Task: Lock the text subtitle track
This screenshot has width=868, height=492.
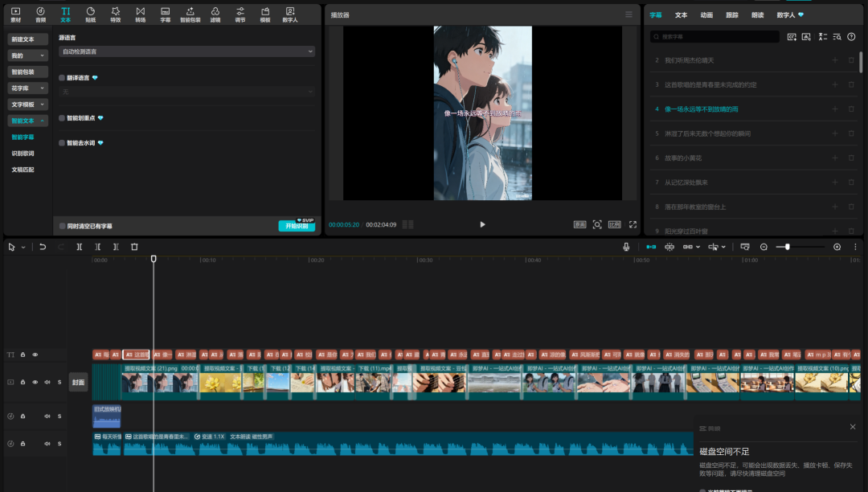Action: pyautogui.click(x=23, y=355)
